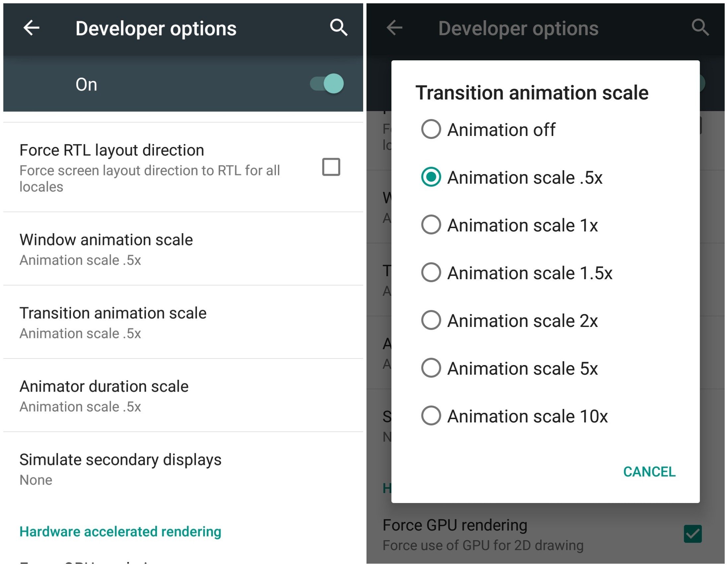The width and height of the screenshot is (728, 567).
Task: Tap the Transition animation scale dialog title
Action: [x=532, y=93]
